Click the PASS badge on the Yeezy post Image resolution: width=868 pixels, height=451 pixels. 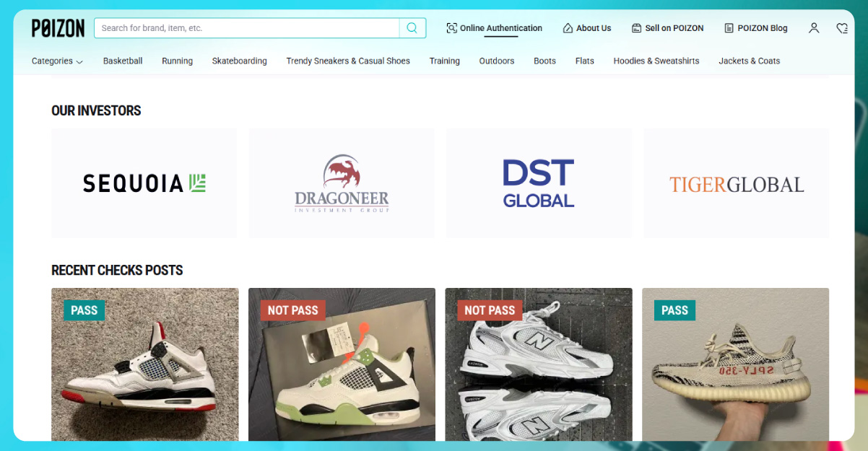click(674, 310)
